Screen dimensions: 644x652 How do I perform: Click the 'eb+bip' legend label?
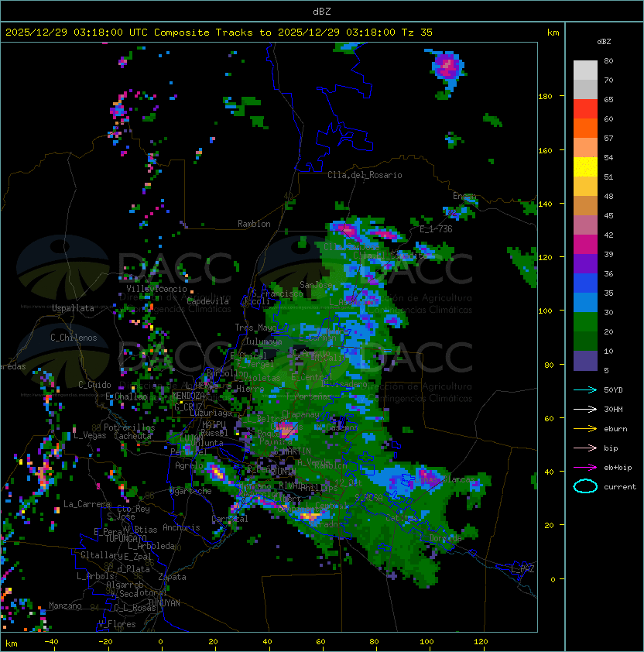[x=618, y=468]
